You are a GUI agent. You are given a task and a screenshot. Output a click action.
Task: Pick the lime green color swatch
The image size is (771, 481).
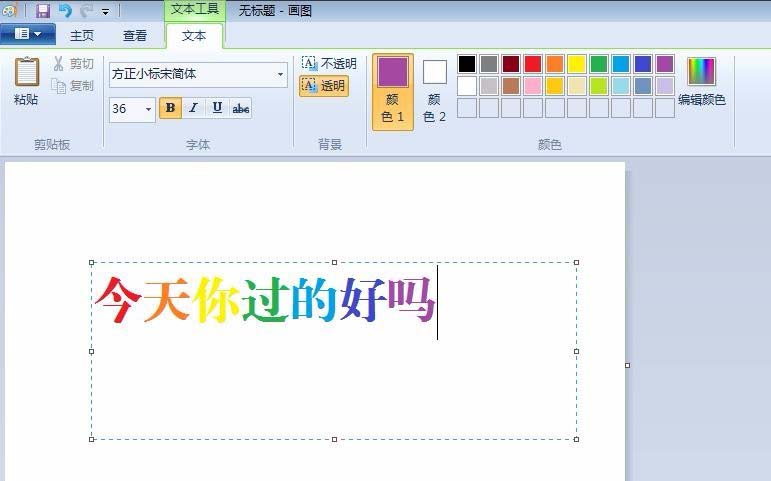599,86
